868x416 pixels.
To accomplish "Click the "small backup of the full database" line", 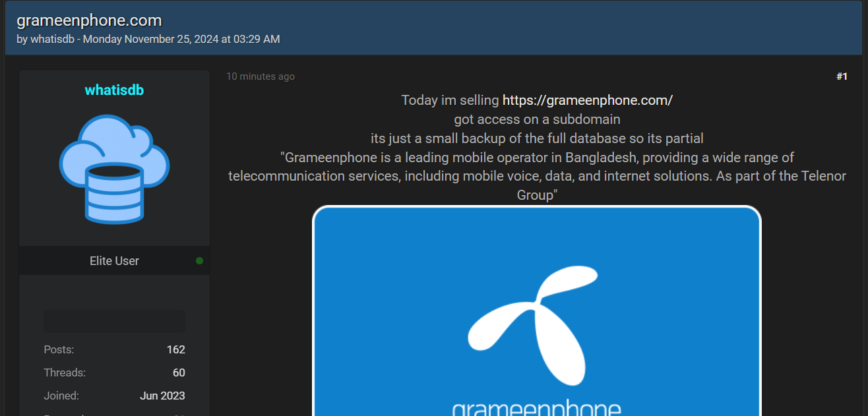I will pos(537,138).
